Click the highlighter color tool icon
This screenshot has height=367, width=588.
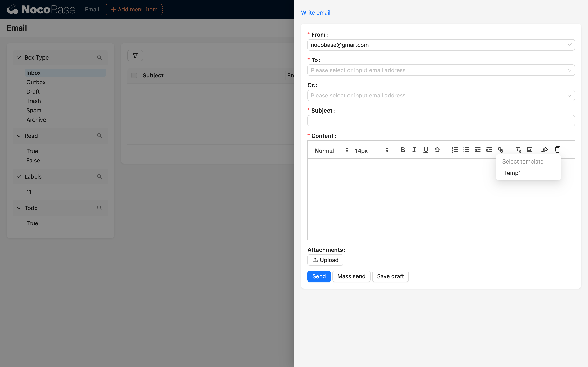coord(545,150)
